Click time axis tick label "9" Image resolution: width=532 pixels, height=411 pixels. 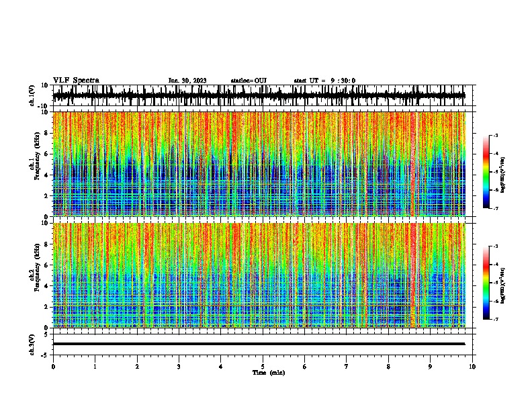(431, 367)
